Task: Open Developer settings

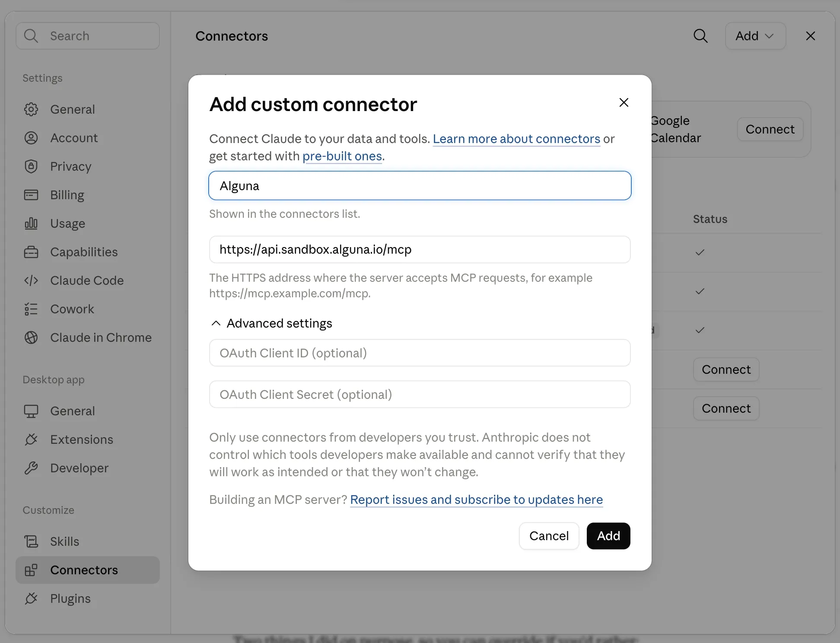Action: click(x=88, y=468)
